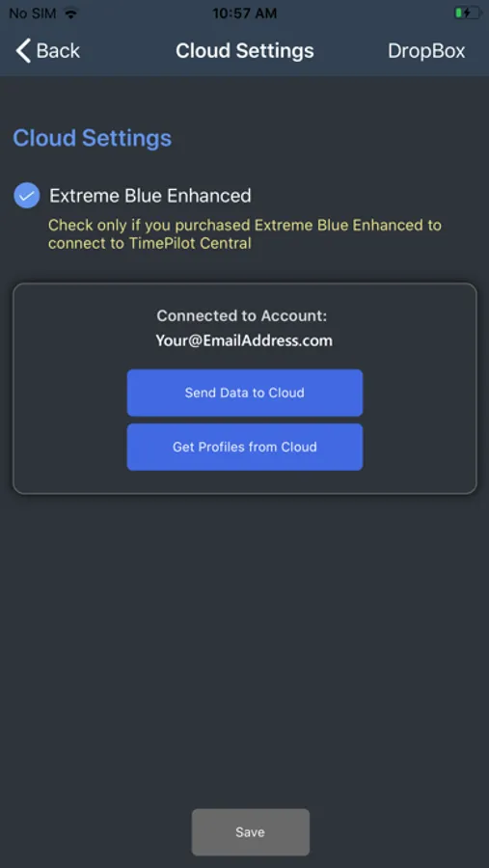Tap the Wi-Fi status icon

70,14
